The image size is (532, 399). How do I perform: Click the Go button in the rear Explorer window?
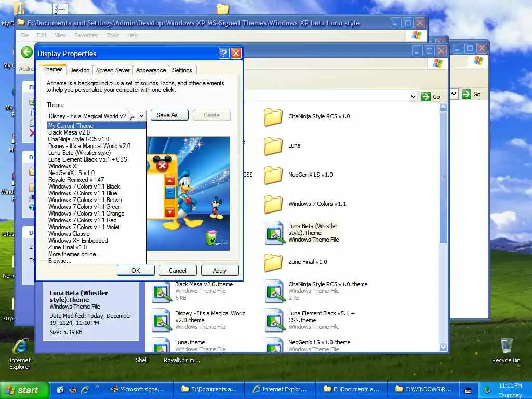pos(471,94)
